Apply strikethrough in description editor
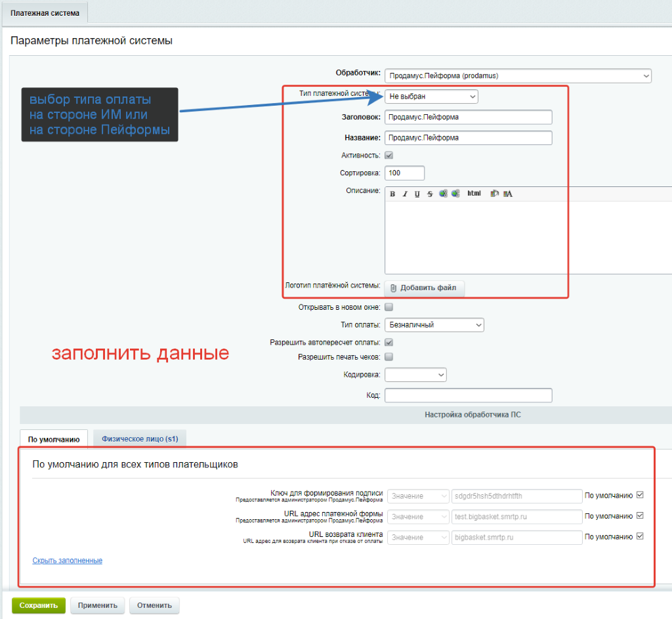The image size is (672, 619). 429,194
